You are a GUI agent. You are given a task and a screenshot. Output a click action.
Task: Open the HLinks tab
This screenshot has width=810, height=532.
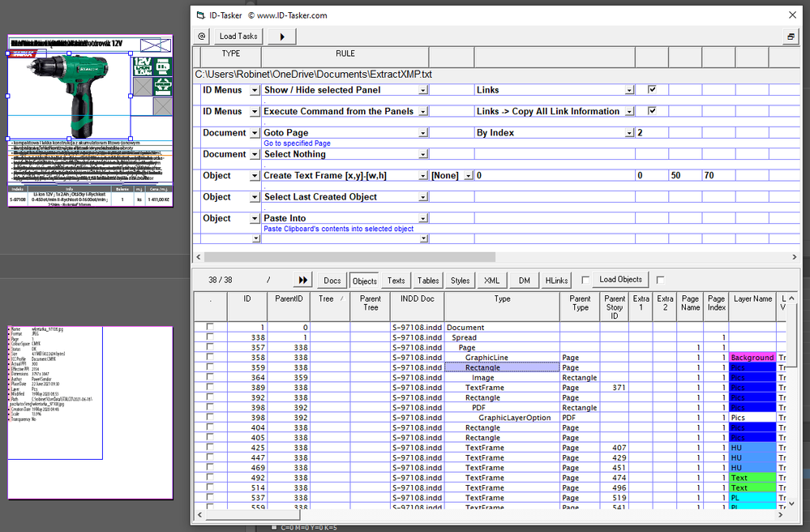pyautogui.click(x=556, y=281)
